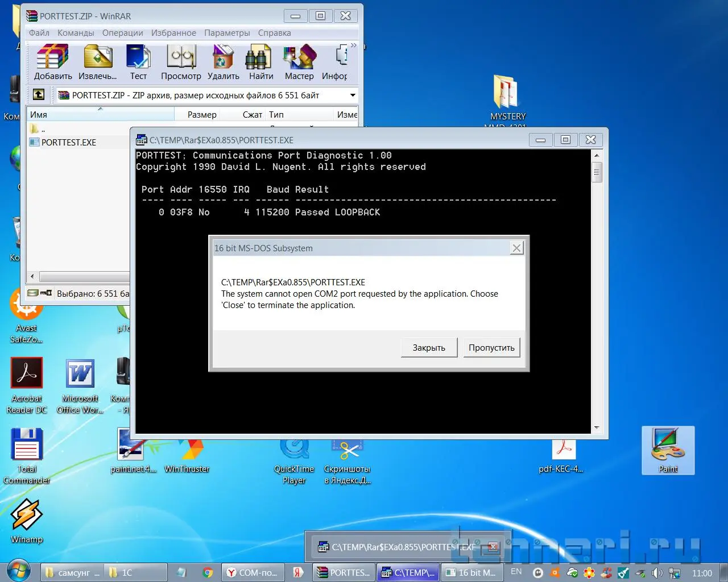Click the "Выбрано: 6 551" status bar text
This screenshot has height=582, width=728.
pos(93,294)
